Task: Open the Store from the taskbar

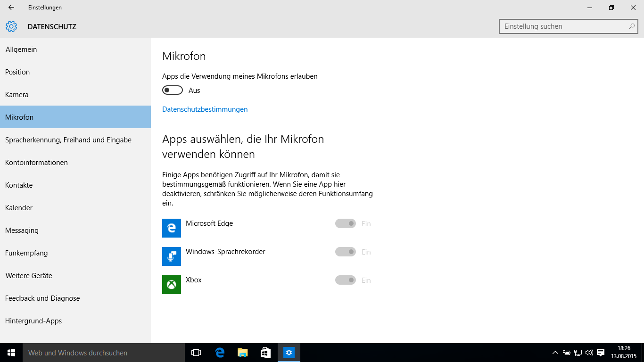Action: point(265,353)
